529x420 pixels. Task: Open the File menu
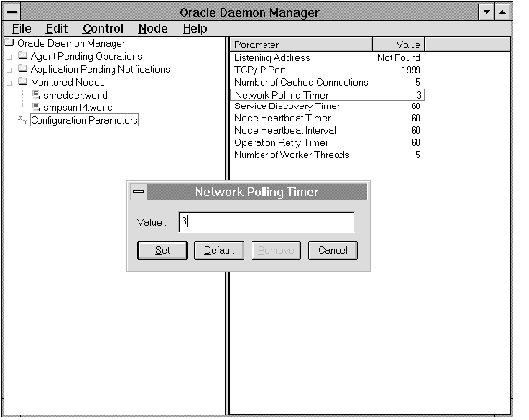(22, 29)
